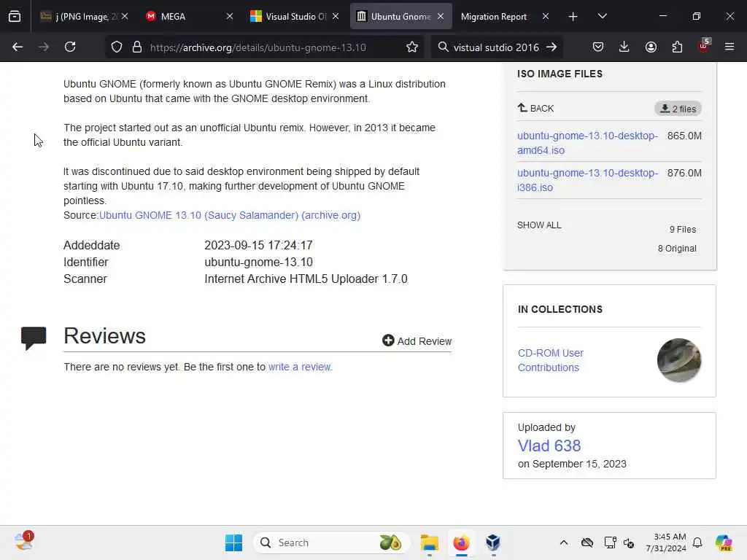Viewport: 747px width, 560px height.
Task: Click the taskbar Search box
Action: pos(332,542)
